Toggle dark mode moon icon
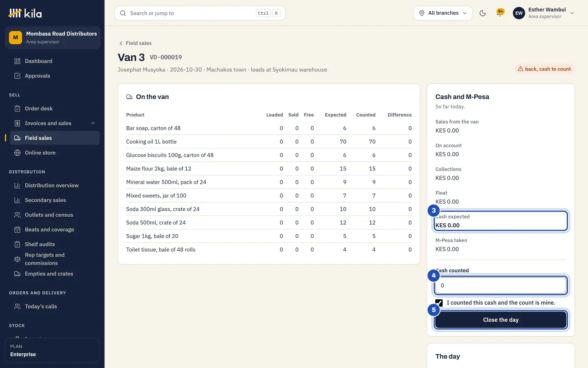 point(483,13)
